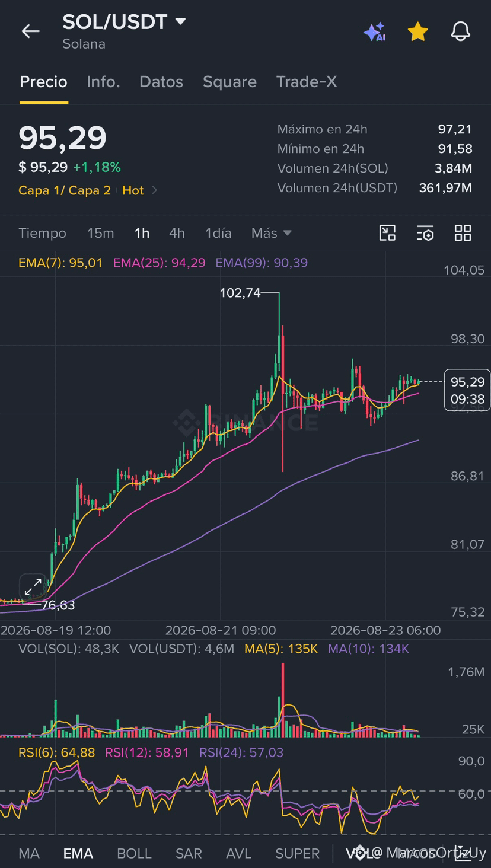Open the AI sparkle assistant icon
491x868 pixels.
375,31
